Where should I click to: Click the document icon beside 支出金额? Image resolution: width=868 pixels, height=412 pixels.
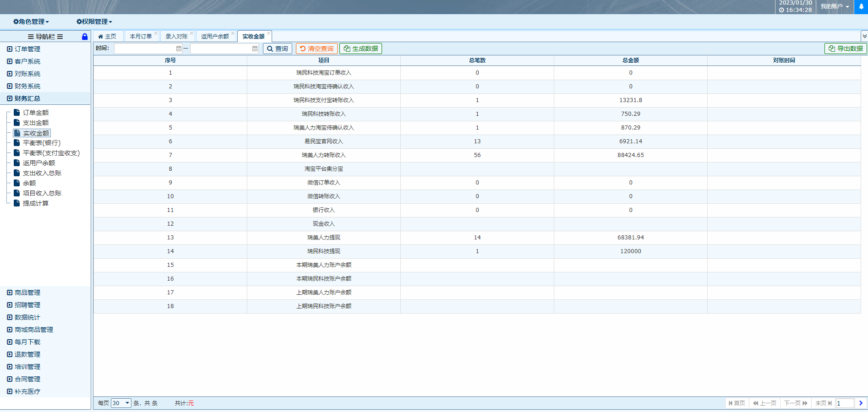coord(17,122)
